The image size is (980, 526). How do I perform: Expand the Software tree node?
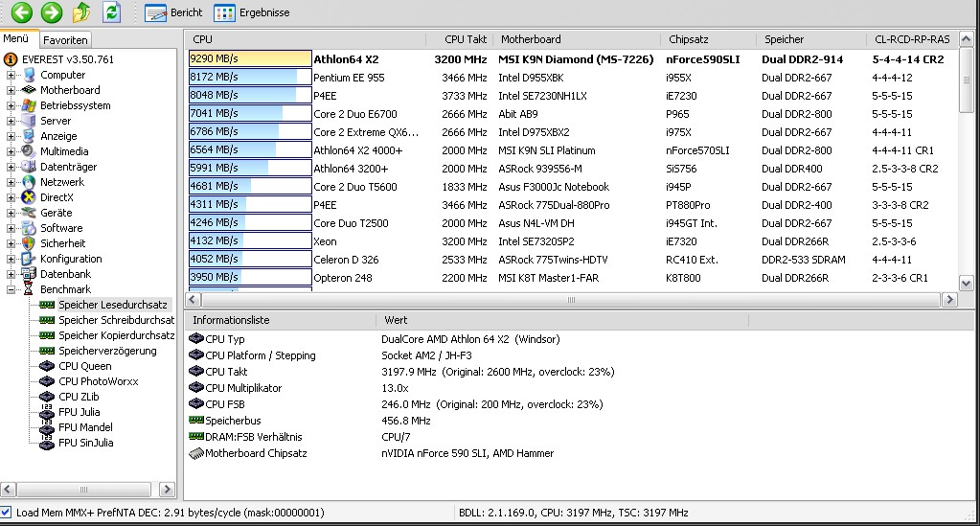[11, 228]
